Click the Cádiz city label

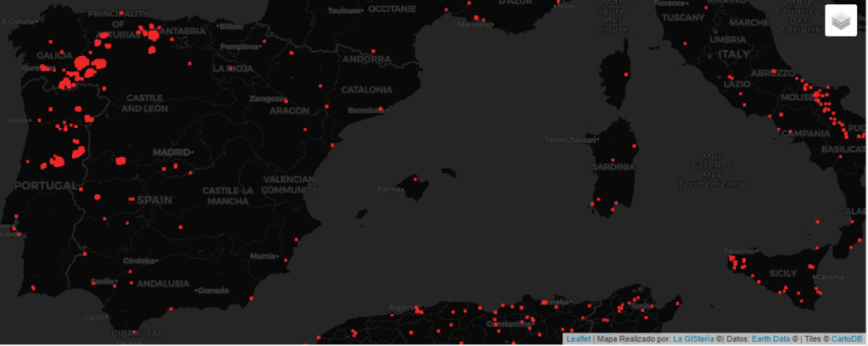click(x=95, y=317)
